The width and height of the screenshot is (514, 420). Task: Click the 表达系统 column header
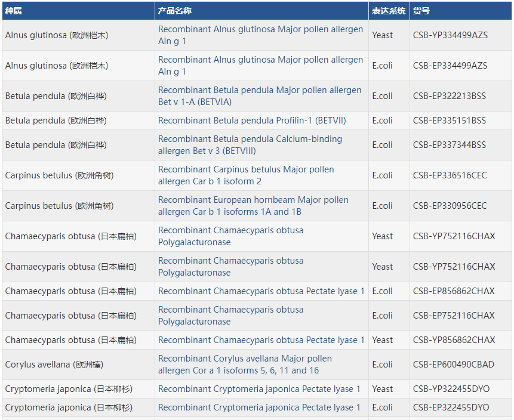[x=389, y=11]
